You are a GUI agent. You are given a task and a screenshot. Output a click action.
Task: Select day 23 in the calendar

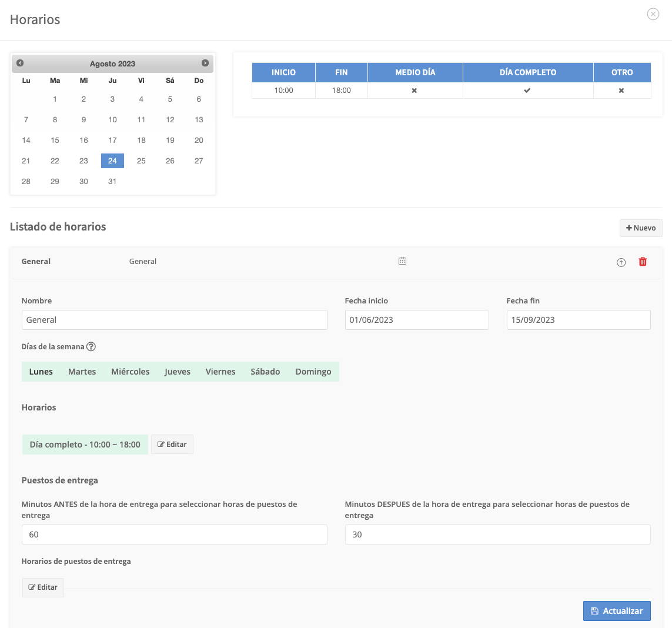point(83,161)
